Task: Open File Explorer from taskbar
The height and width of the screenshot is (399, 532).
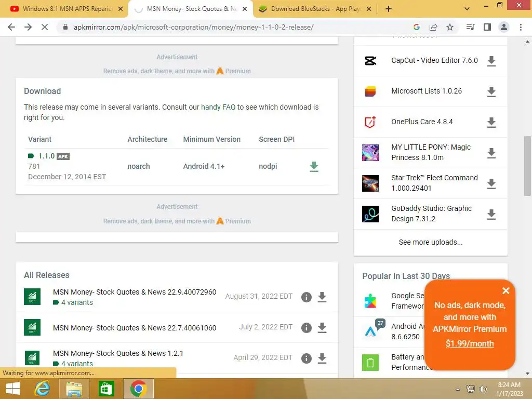Action: click(74, 389)
